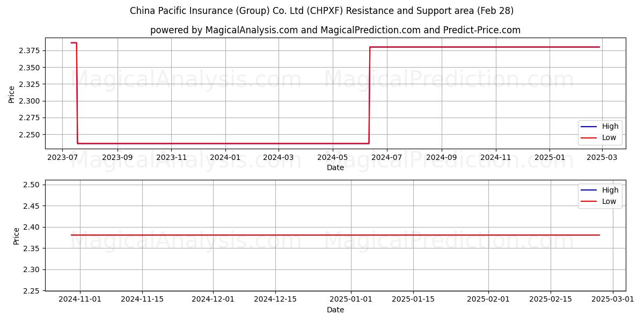Screen dimensions: 644x322
Task: Click the 2.375 price tick label
Action: click(x=31, y=51)
